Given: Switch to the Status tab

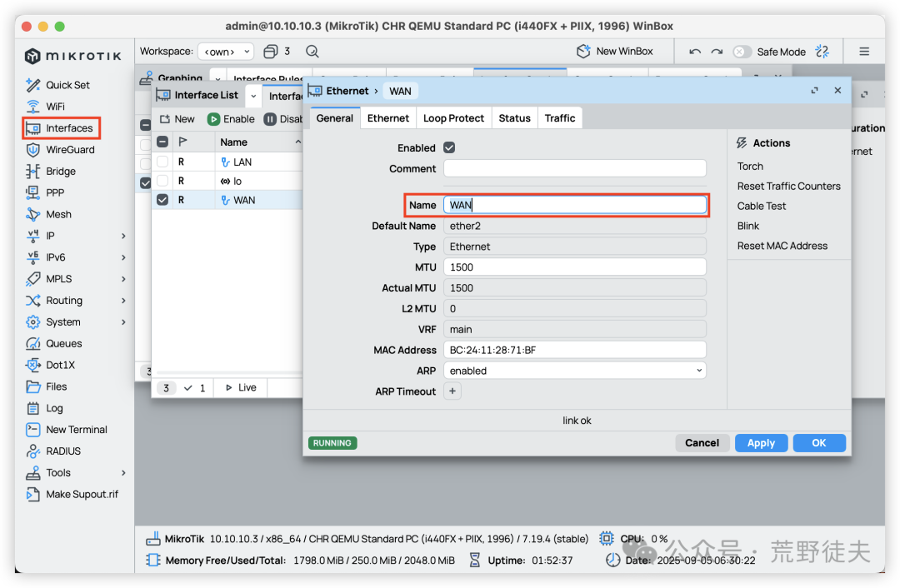Looking at the screenshot, I should [514, 118].
